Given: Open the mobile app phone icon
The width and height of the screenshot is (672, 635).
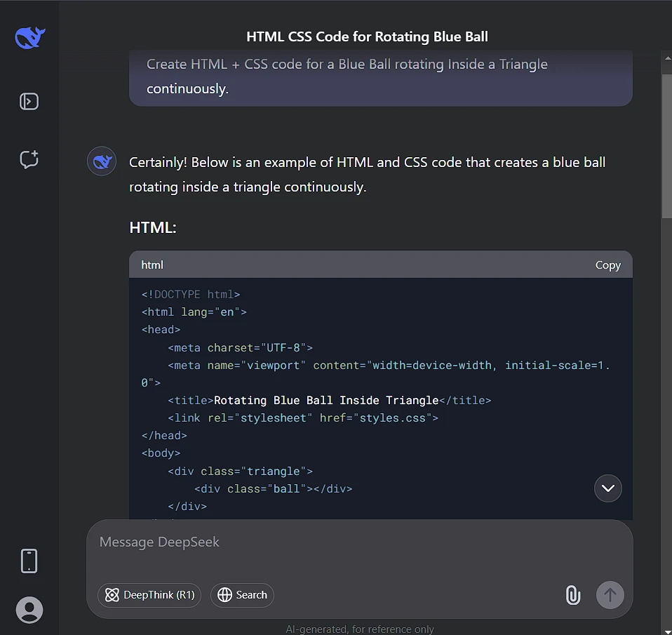Looking at the screenshot, I should click(x=29, y=561).
